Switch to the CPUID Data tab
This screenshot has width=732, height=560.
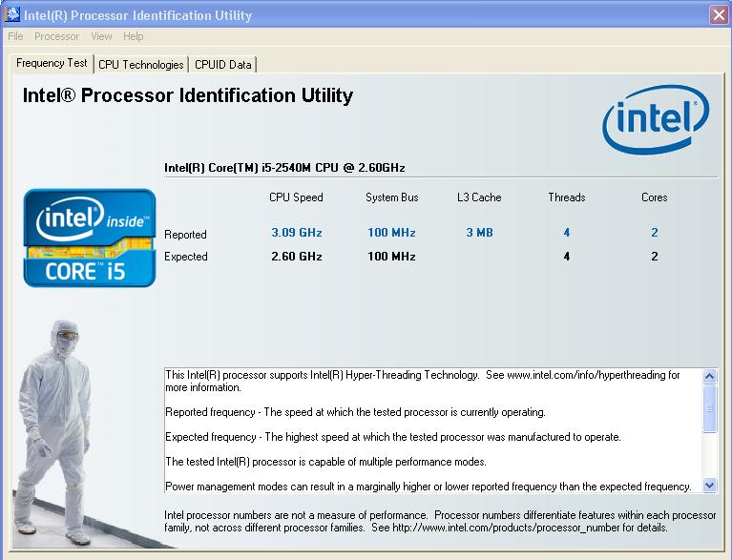click(x=223, y=65)
